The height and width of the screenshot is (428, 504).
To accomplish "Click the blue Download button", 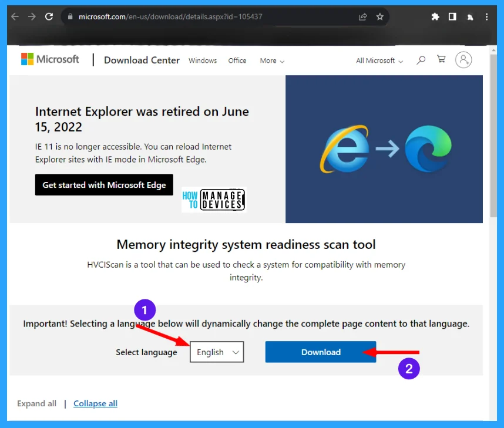I will click(x=321, y=352).
